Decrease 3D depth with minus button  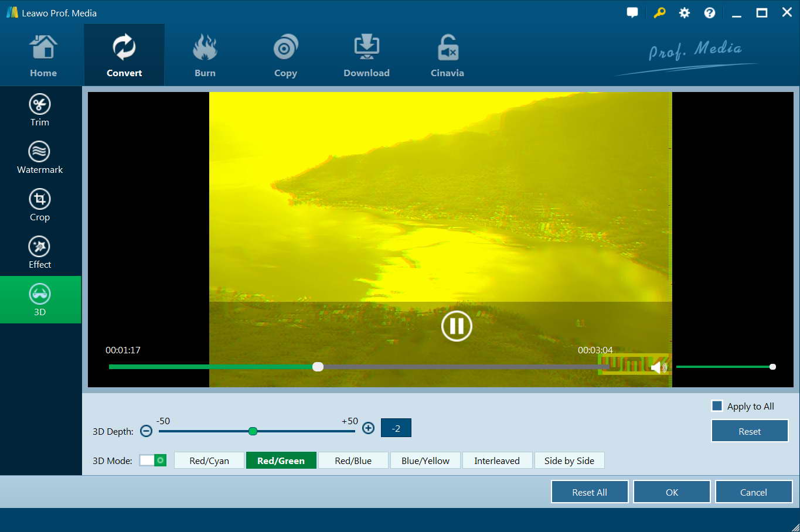[x=147, y=431]
